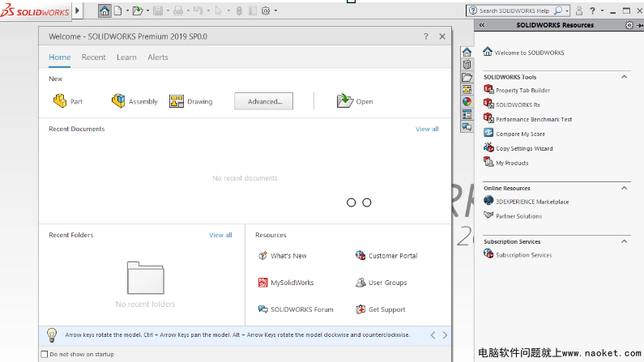Open What's New resource
The width and height of the screenshot is (644, 362).
coord(283,256)
